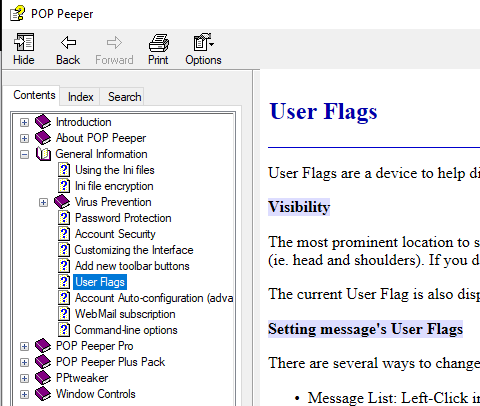Click the purple book icon beside Introduction
Viewport: 480px width, 406px height.
tap(43, 122)
